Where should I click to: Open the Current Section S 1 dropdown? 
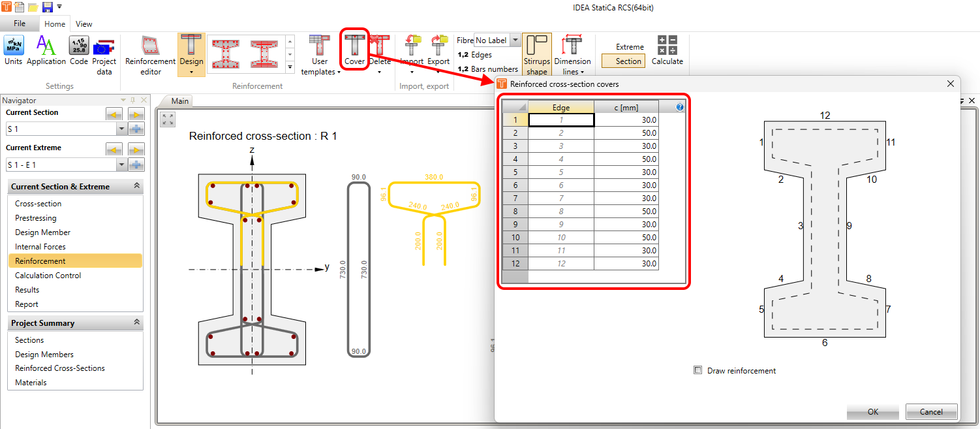click(121, 129)
